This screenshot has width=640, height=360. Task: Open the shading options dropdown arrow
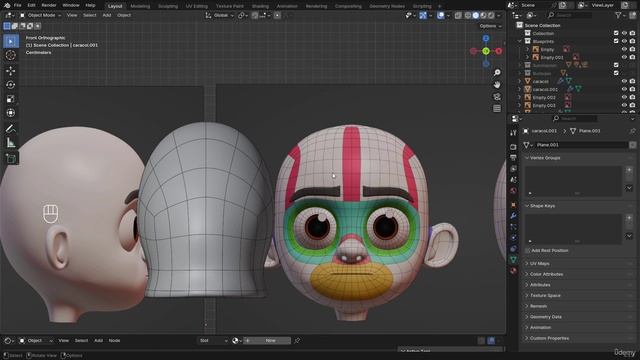coord(499,16)
